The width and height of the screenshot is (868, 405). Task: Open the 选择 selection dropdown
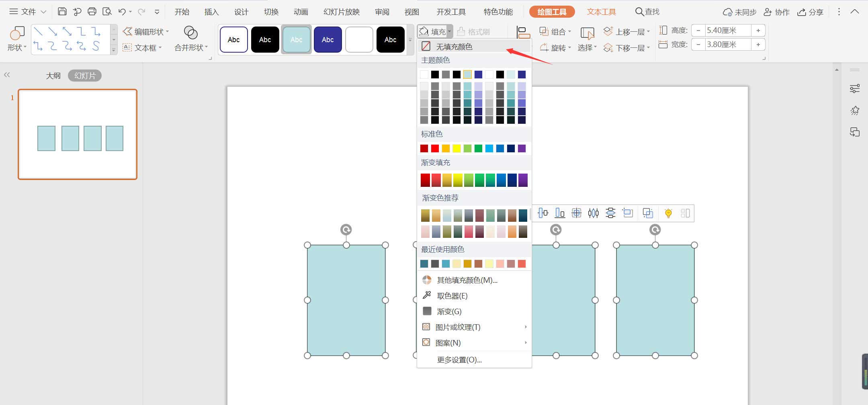click(x=587, y=47)
